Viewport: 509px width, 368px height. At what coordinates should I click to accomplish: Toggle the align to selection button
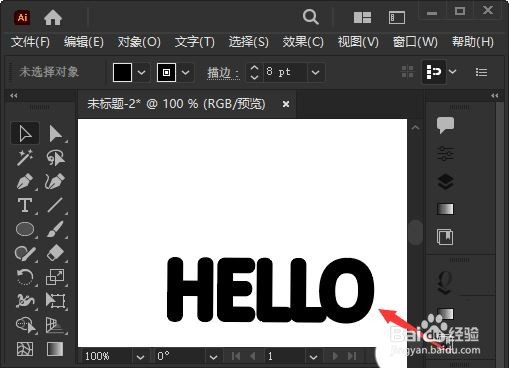(x=434, y=72)
